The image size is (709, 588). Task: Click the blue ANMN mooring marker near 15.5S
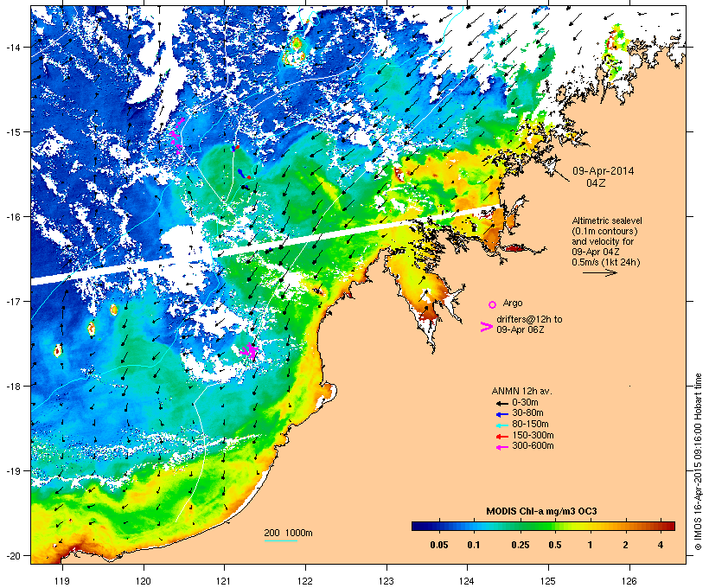point(242,172)
